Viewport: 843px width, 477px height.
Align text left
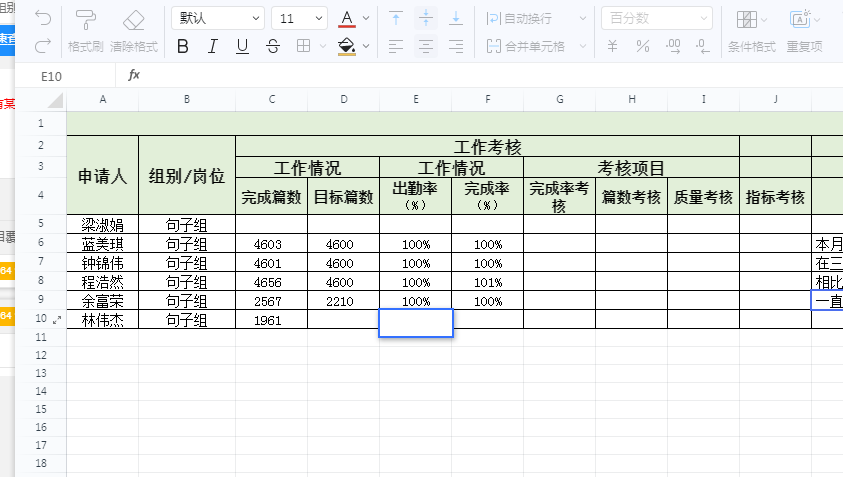pyautogui.click(x=396, y=47)
